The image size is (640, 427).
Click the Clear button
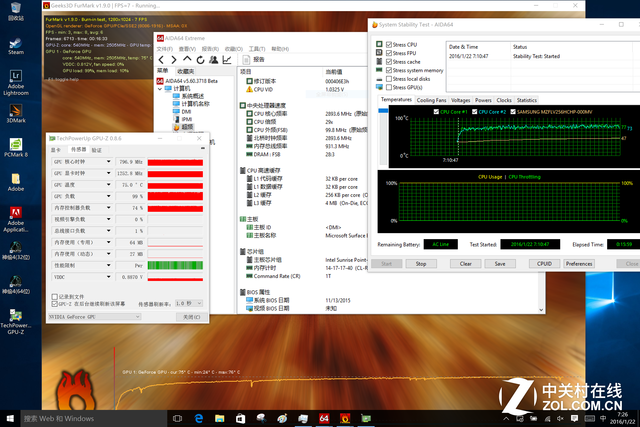[x=465, y=264]
